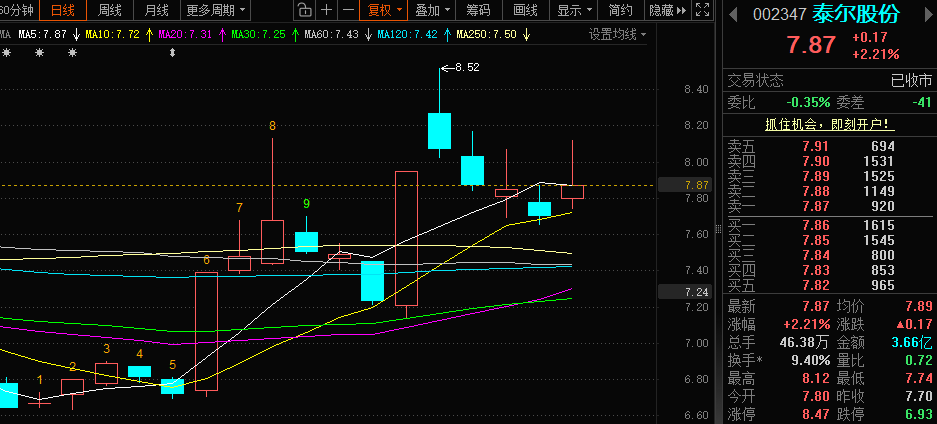Click the down arrow beside MA5:7.87
Viewport: 937px width, 424px height.
coord(76,35)
